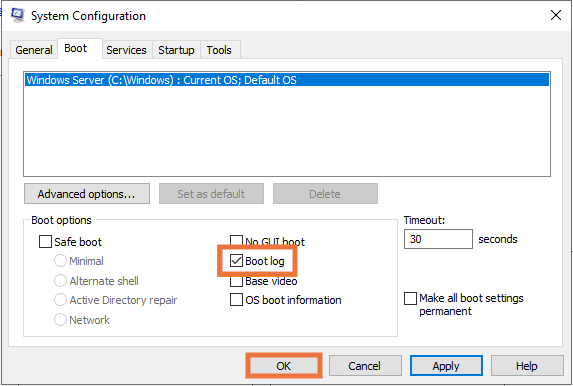Click the System Configuration title bar icon

click(x=17, y=15)
